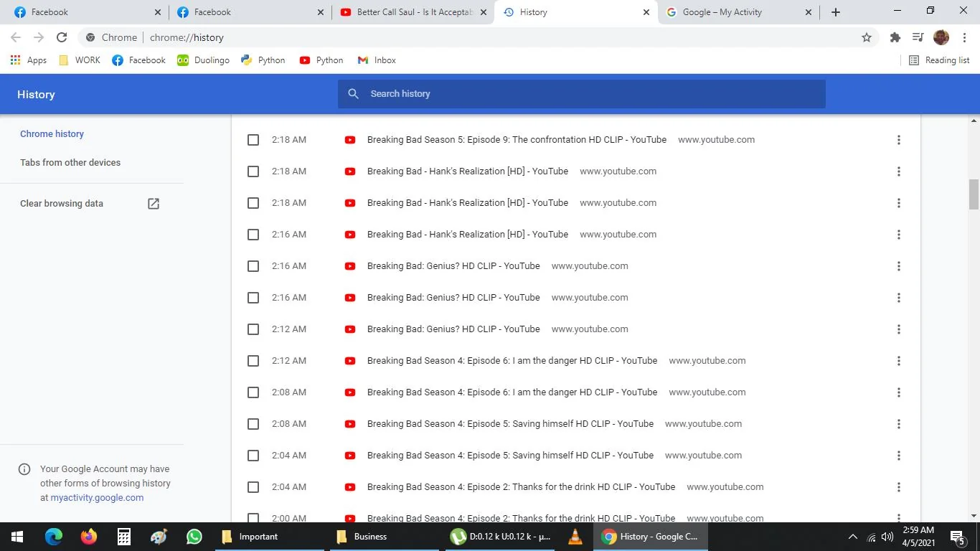Image resolution: width=980 pixels, height=551 pixels.
Task: Open WhatsApp from the taskbar
Action: click(x=194, y=537)
